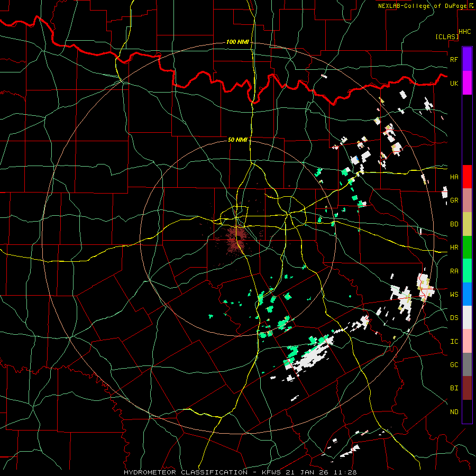Click the ND legend label
Viewport: 476px width, 476px height.
tap(454, 412)
